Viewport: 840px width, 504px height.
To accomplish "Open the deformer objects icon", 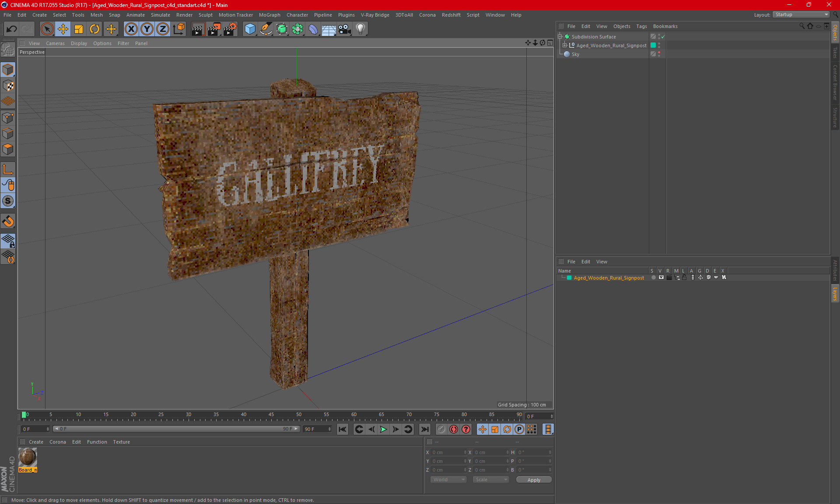I will [x=313, y=29].
